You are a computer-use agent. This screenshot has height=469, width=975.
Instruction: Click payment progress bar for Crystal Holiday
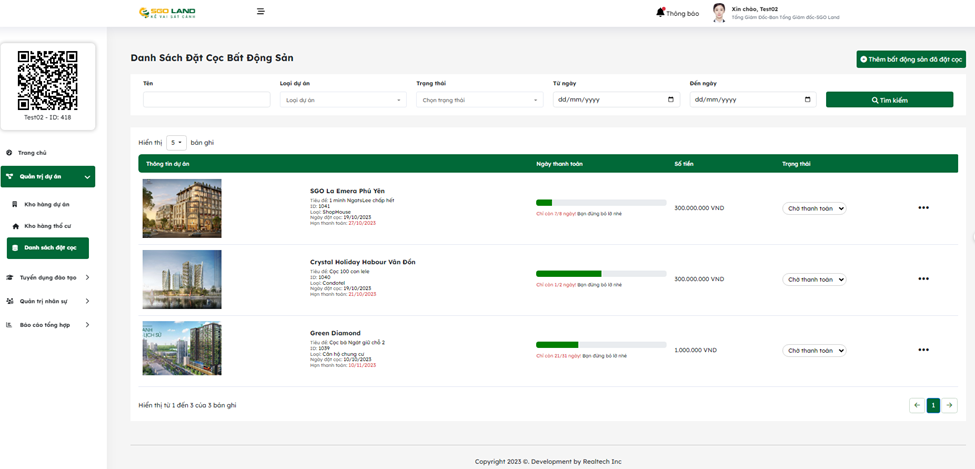(600, 273)
